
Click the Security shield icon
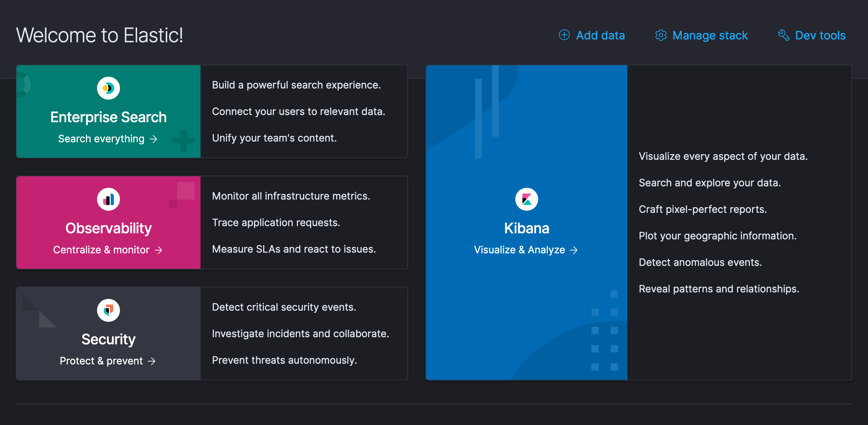pos(108,310)
